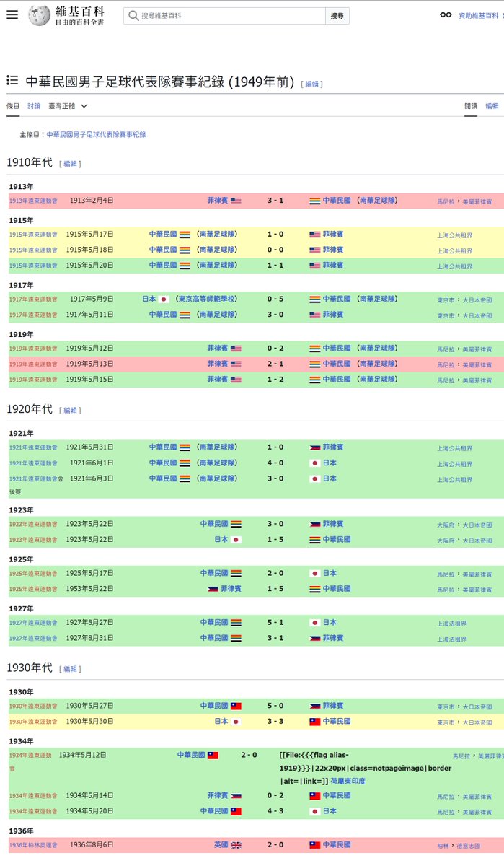
Task: Click Japan flag in 1934年5月20日 row
Action: (315, 811)
